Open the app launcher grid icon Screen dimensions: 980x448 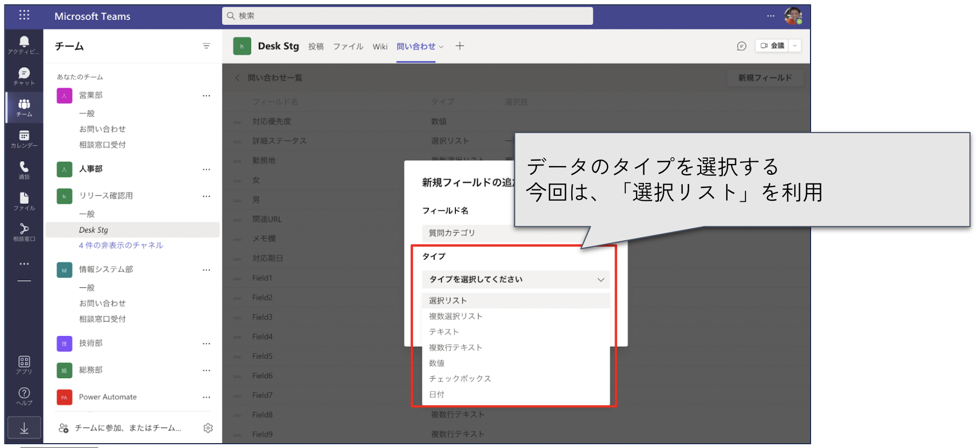(24, 15)
